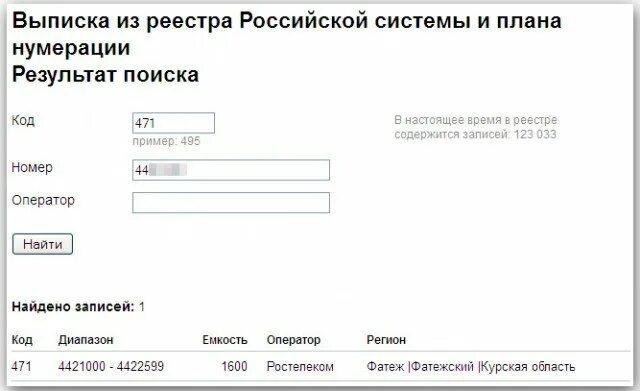Click the registry record count note
Screen dimensions: 640x391
476,127
